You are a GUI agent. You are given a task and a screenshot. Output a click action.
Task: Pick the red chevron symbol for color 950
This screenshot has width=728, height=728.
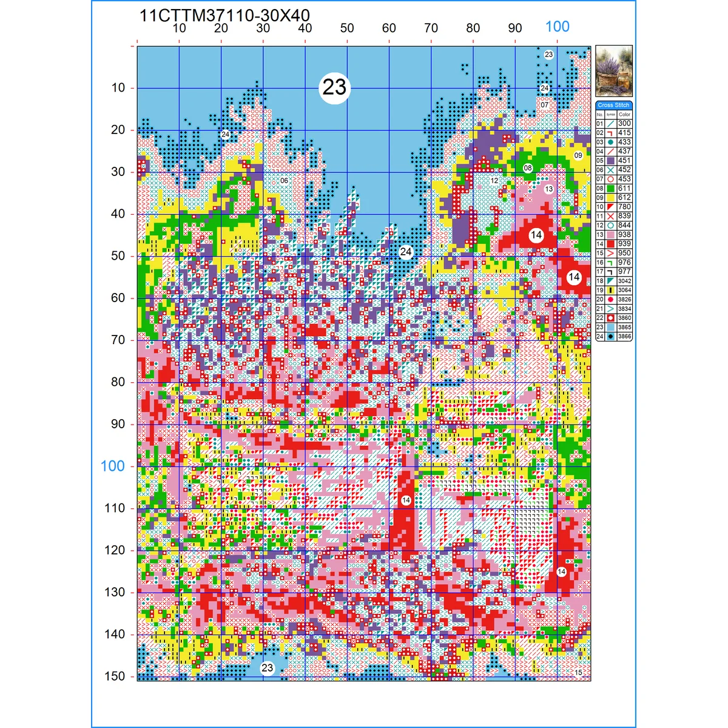610,253
